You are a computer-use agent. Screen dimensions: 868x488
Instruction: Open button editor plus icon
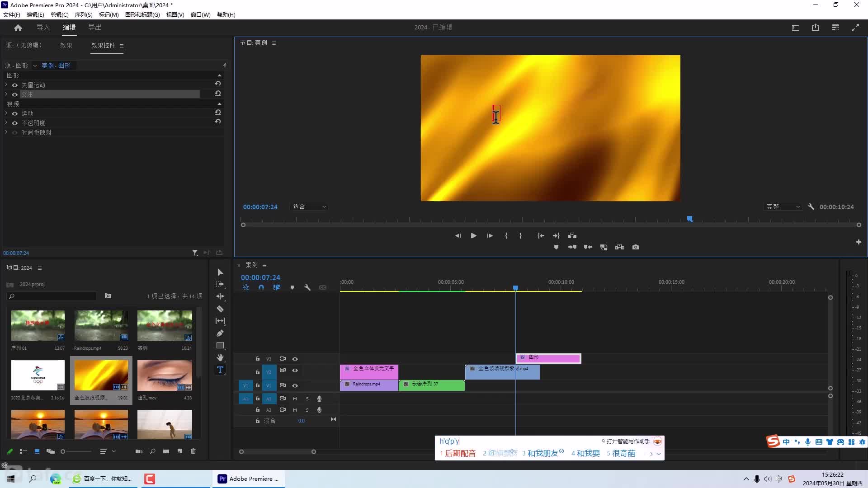tap(859, 242)
